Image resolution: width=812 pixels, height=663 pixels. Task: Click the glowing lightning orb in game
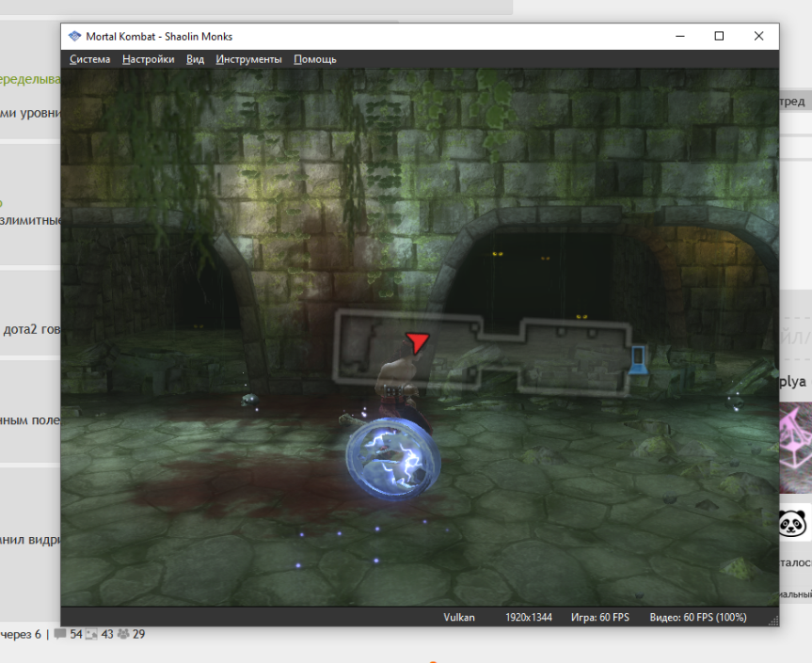point(393,459)
